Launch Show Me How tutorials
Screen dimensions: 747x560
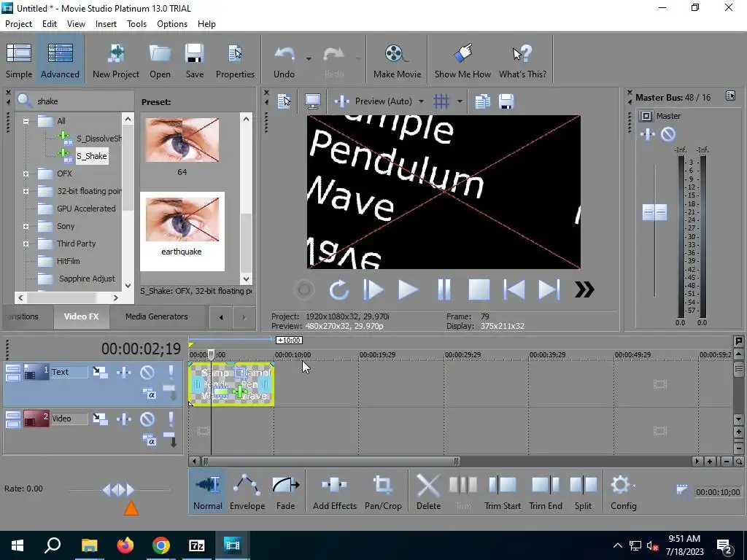(x=462, y=60)
